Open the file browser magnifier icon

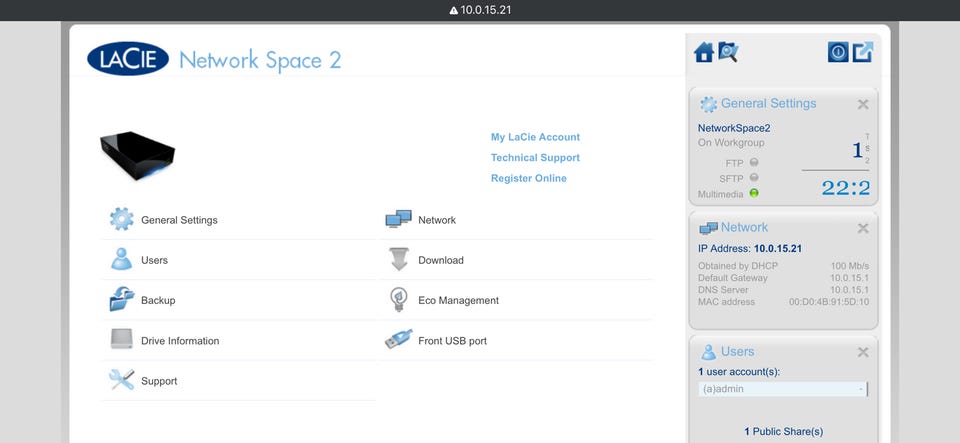[728, 52]
